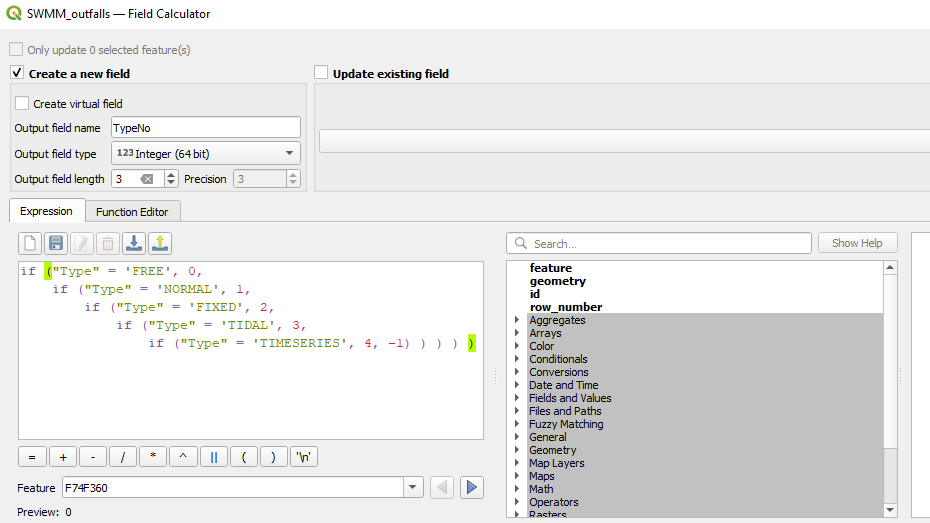The image size is (930, 523).
Task: Click the clear expression editor icon
Action: coord(30,243)
